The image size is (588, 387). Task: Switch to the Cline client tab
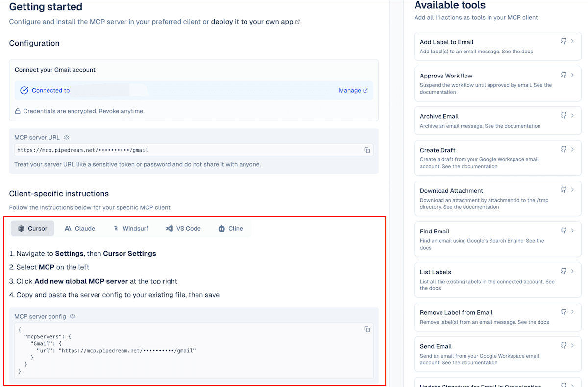pyautogui.click(x=231, y=229)
